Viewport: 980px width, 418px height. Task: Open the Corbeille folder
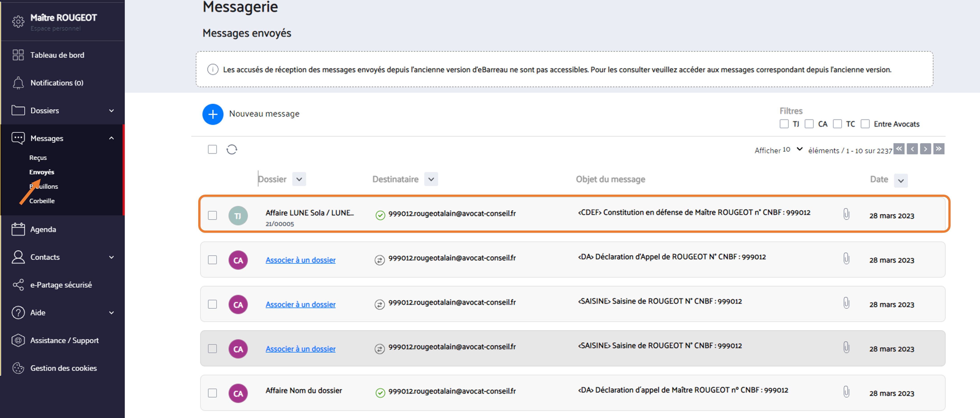(42, 201)
